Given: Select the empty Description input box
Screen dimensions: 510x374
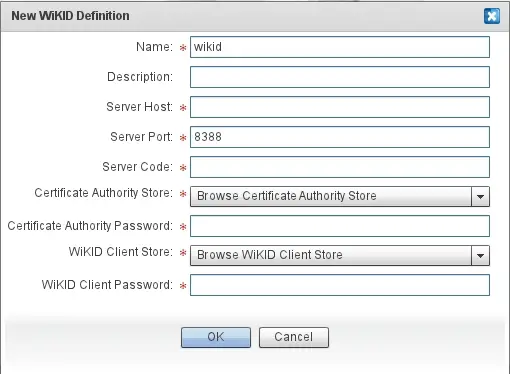Looking at the screenshot, I should [x=340, y=77].
